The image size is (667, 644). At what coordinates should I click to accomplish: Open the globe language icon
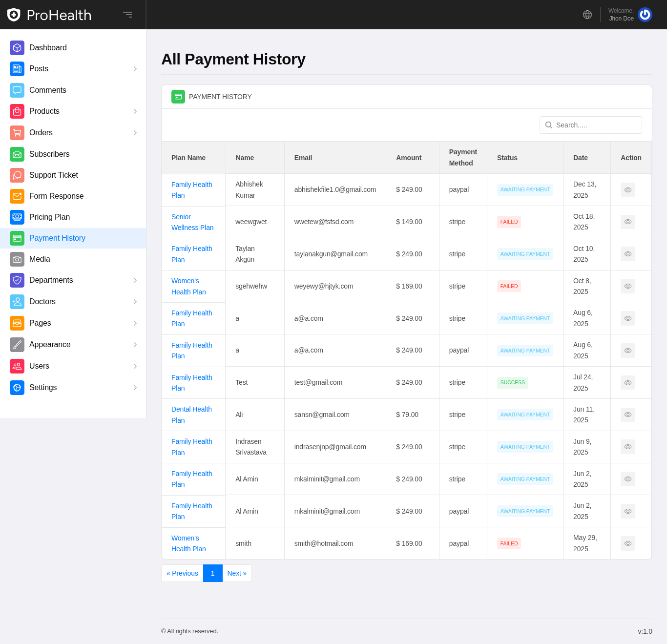click(587, 15)
